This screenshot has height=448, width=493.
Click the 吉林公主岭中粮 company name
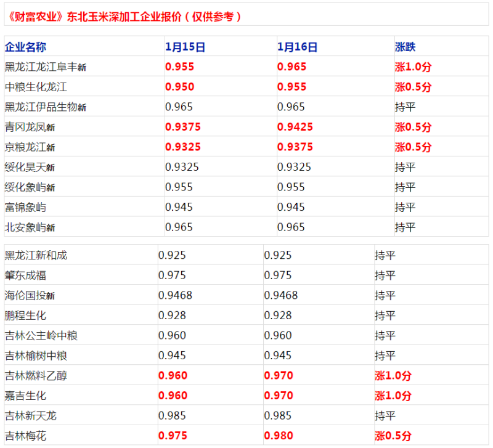pyautogui.click(x=41, y=336)
